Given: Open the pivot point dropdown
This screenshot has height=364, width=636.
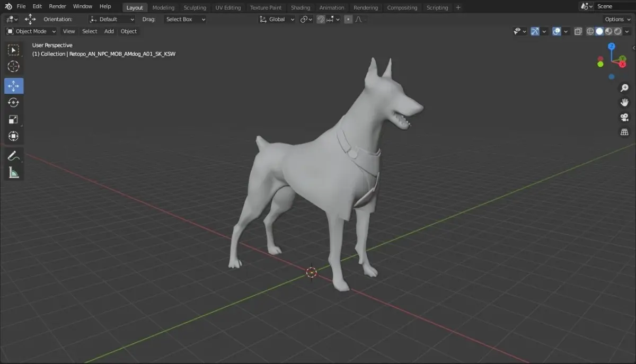Looking at the screenshot, I should (306, 19).
